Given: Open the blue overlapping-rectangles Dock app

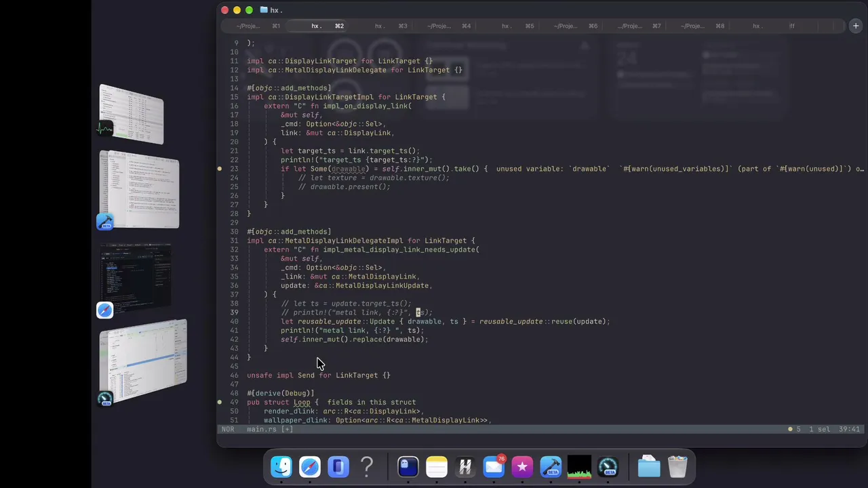Looking at the screenshot, I should tap(338, 467).
